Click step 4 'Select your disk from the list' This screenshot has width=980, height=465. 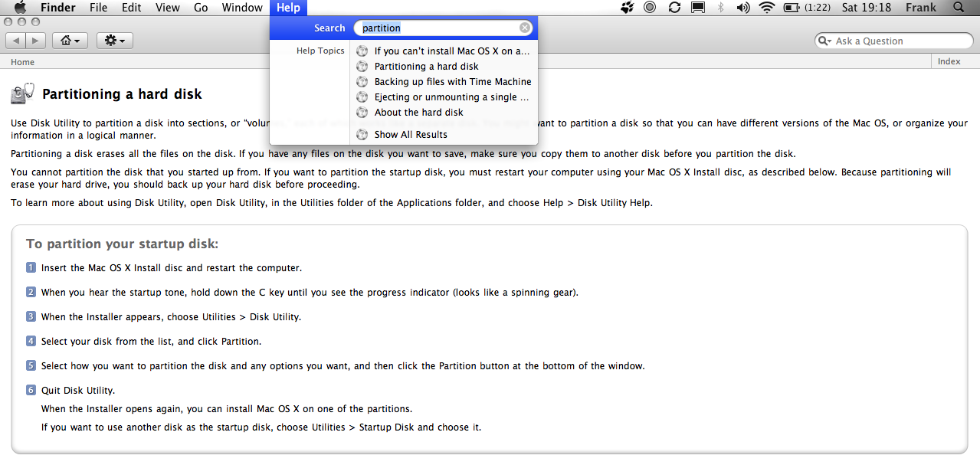(151, 342)
